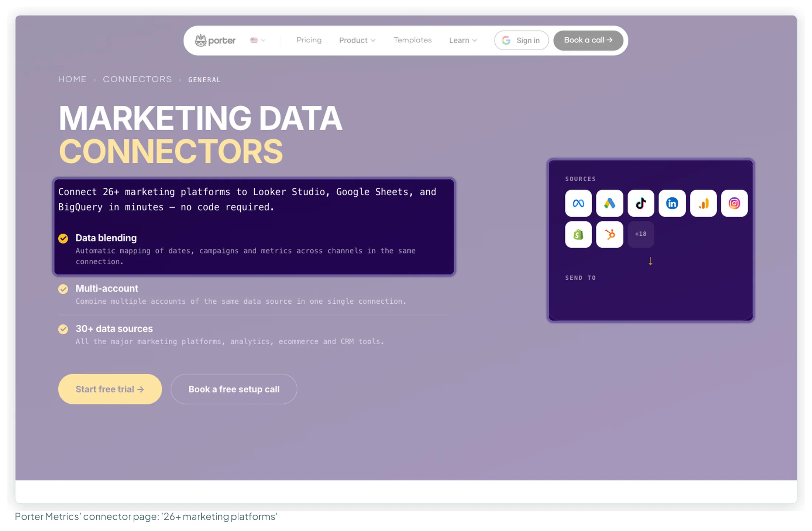The image size is (812, 531).
Task: Select the Google Ads source icon
Action: [609, 203]
